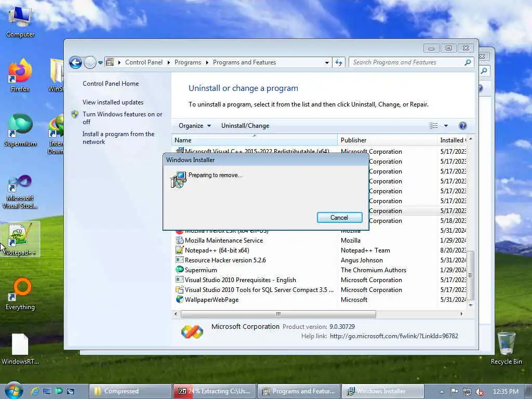Select the WindowsRT file on desktop
Viewport: 532px width, 399px height.
point(20,349)
